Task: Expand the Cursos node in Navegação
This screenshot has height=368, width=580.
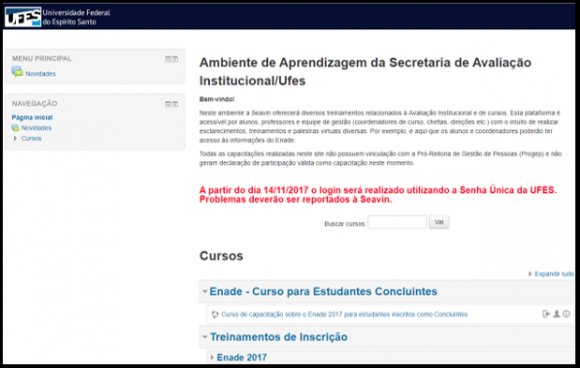Action: coord(15,138)
